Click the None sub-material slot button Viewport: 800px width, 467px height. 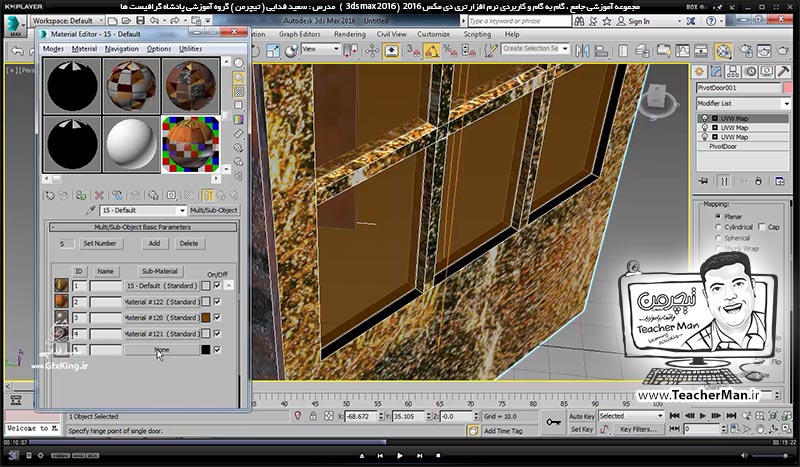pos(162,350)
